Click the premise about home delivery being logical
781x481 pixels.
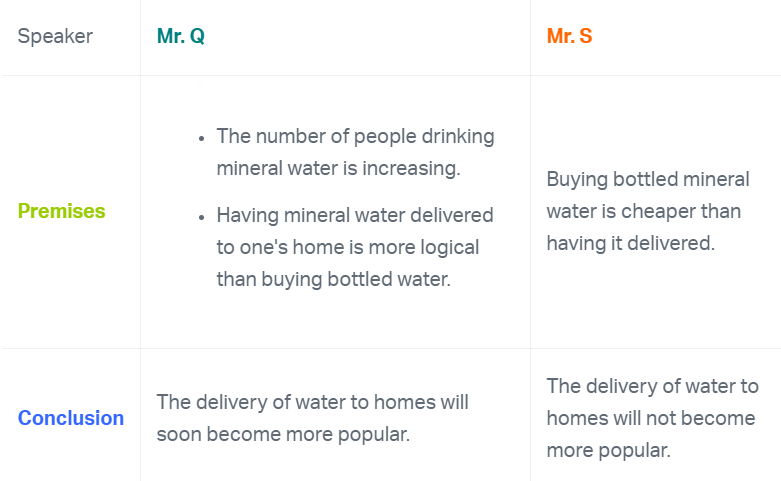coord(354,247)
